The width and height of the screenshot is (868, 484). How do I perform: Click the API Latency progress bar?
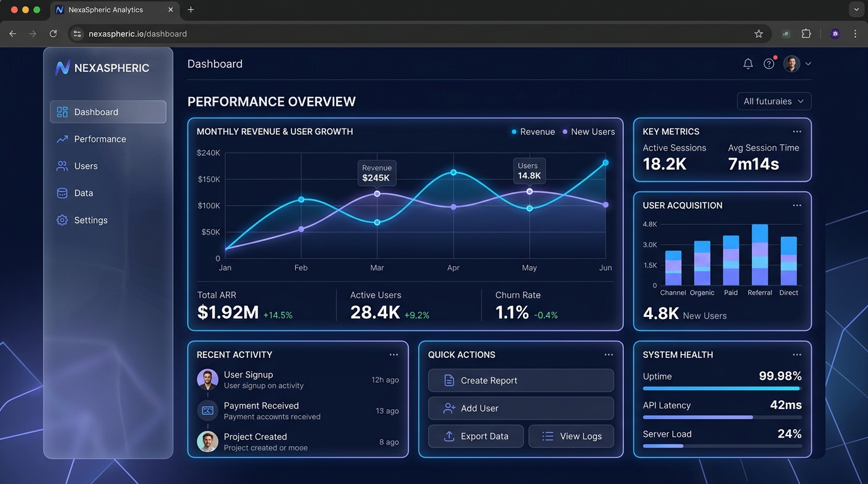(722, 417)
